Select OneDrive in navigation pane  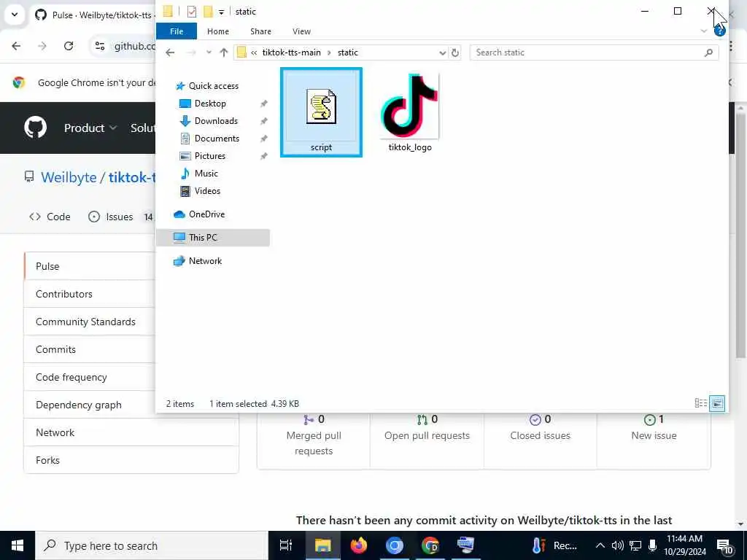coord(206,214)
